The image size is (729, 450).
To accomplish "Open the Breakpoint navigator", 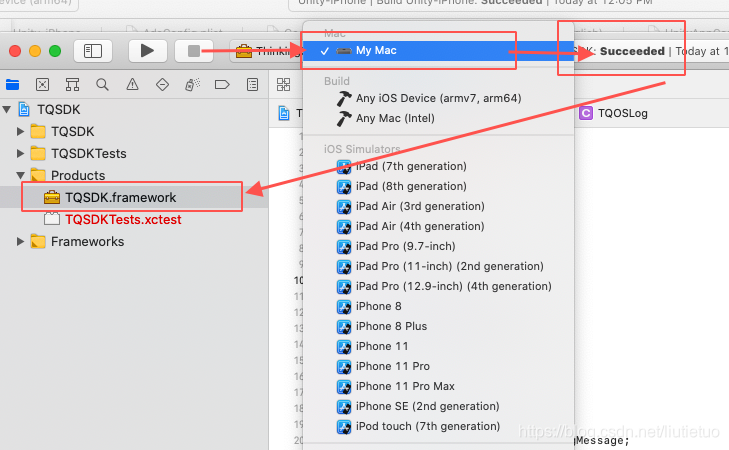I will [222, 85].
